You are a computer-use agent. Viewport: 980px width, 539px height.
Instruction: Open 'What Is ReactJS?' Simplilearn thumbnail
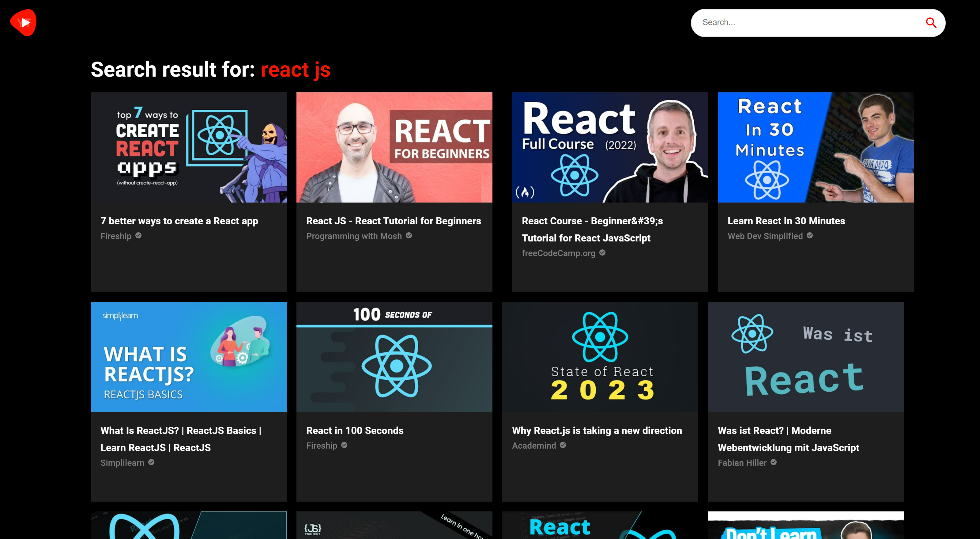188,357
